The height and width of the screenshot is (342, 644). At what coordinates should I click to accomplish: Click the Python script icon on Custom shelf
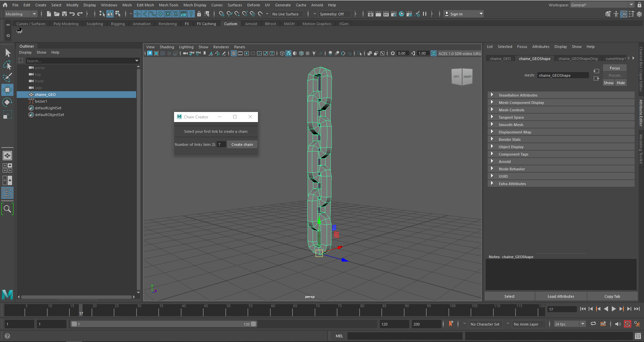click(19, 31)
